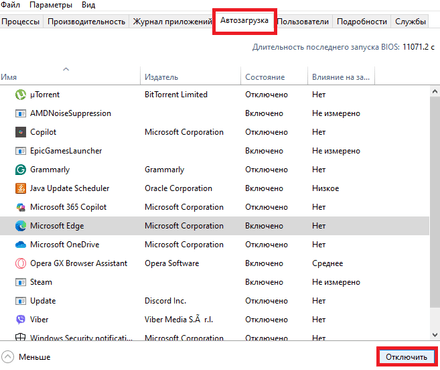Sort by Влияние на запуск column header
Screen dimensions: 440x370
[x=341, y=77]
